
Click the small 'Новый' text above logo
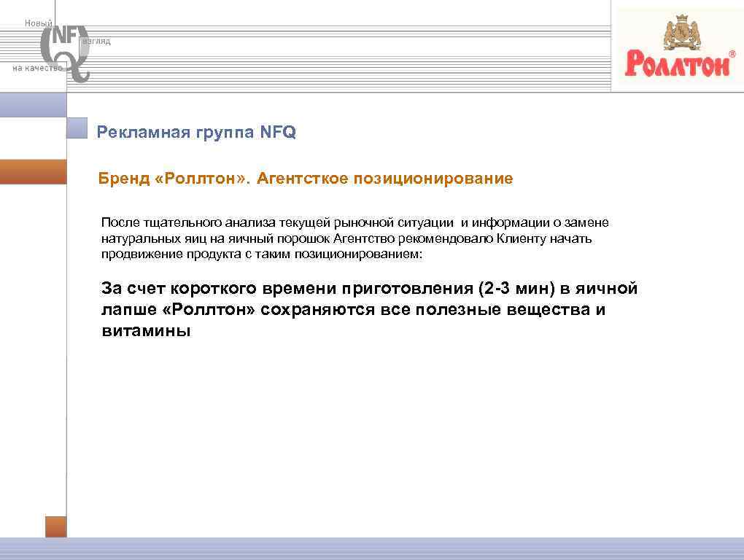(x=39, y=23)
